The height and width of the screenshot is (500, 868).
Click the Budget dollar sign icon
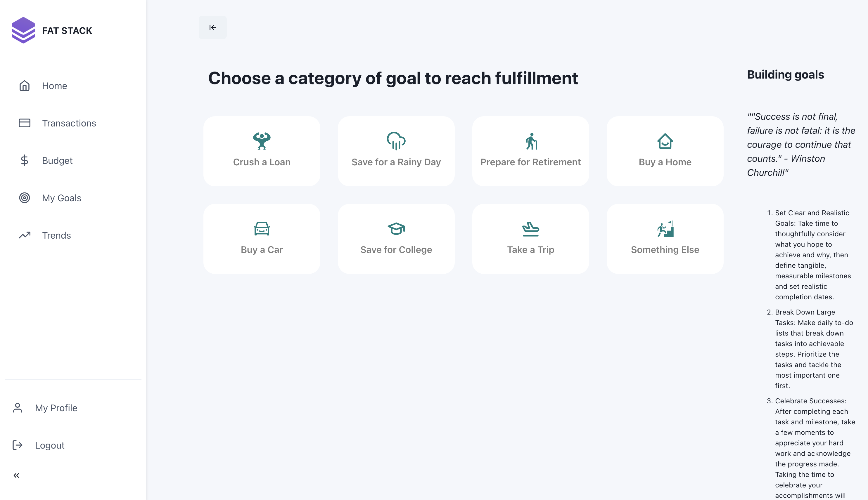pos(24,160)
